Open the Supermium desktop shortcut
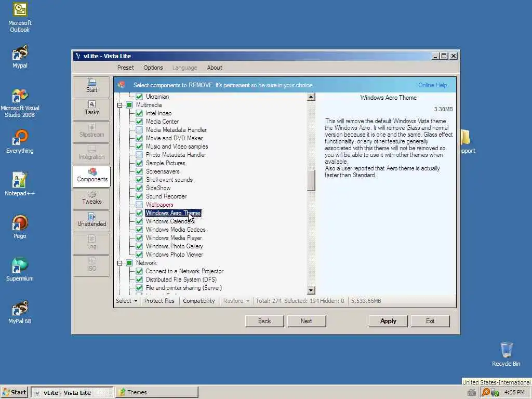 tap(20, 270)
